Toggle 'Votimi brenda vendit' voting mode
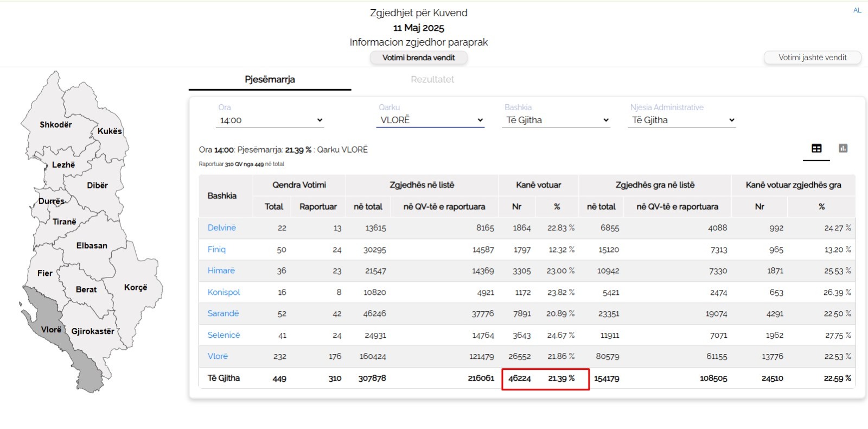The height and width of the screenshot is (429, 868). coord(418,58)
